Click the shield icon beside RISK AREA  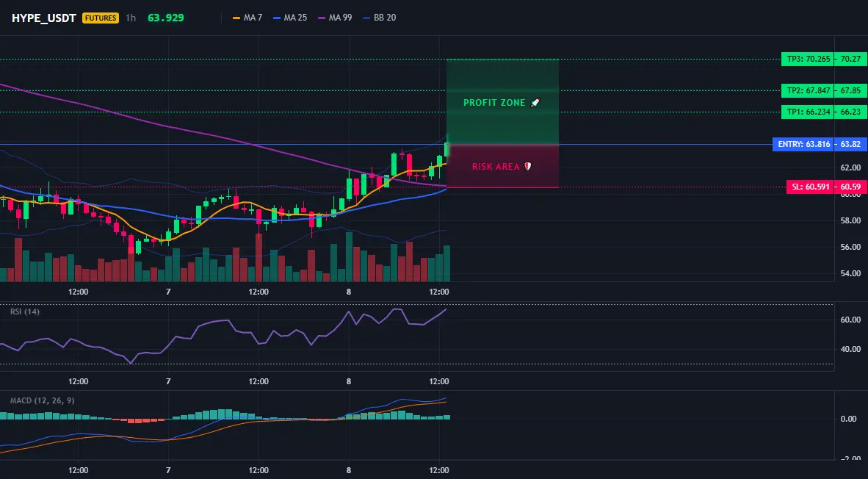(x=527, y=166)
